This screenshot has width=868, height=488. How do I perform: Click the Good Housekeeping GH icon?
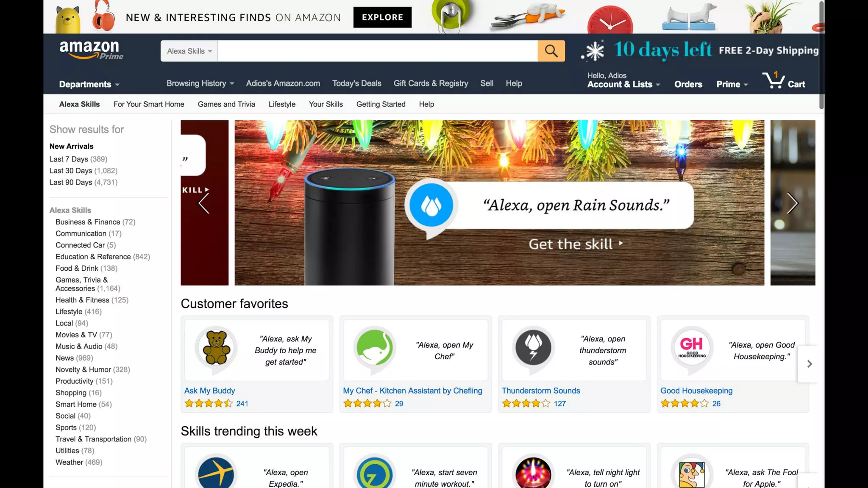[692, 348]
